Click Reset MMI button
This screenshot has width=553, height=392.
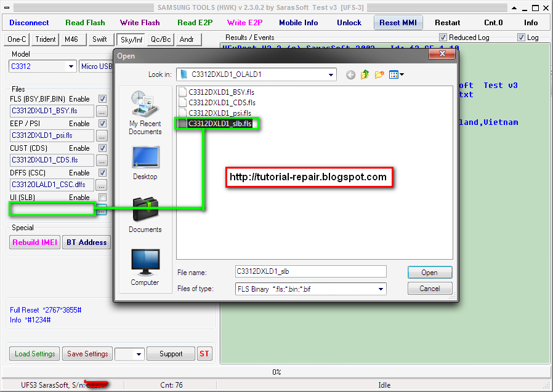pyautogui.click(x=398, y=23)
